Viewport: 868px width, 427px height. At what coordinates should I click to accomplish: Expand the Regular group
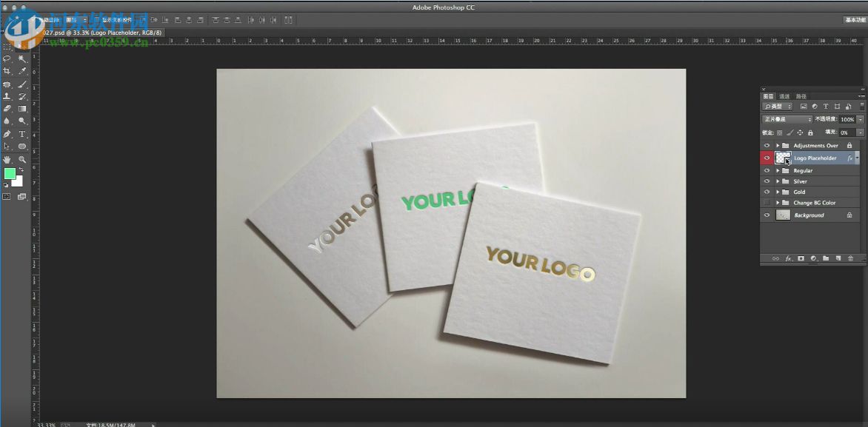tap(778, 170)
